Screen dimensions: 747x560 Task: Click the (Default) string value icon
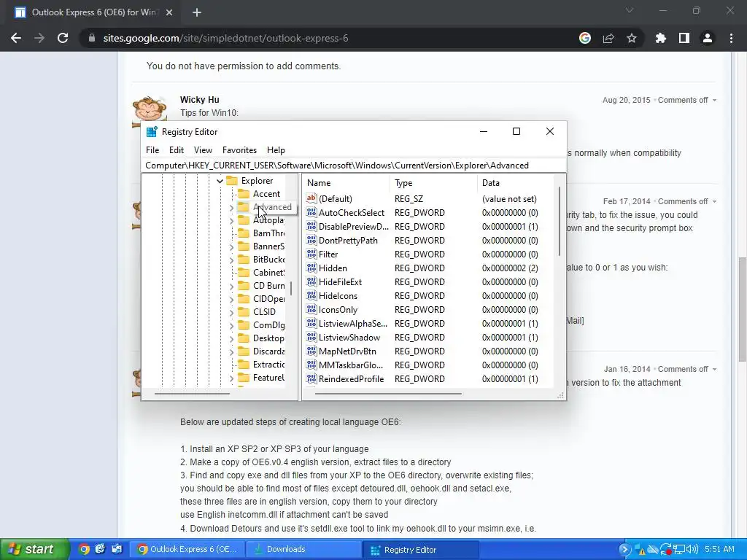point(311,198)
